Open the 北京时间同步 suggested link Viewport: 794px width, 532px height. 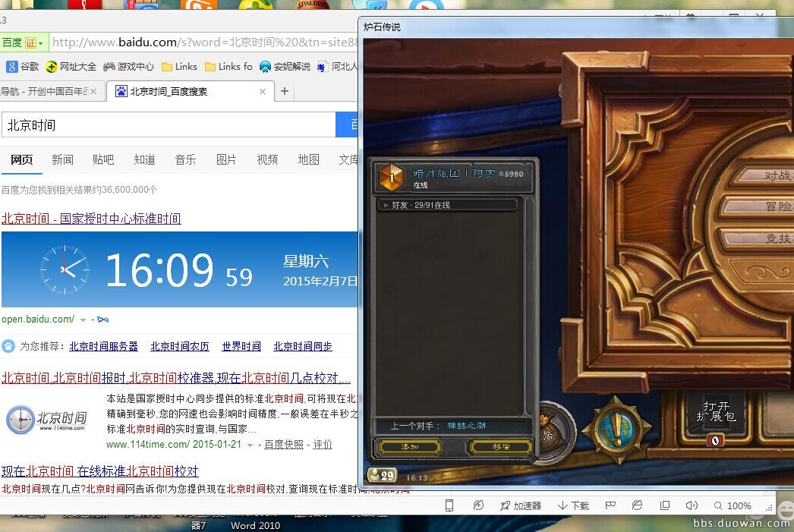303,346
